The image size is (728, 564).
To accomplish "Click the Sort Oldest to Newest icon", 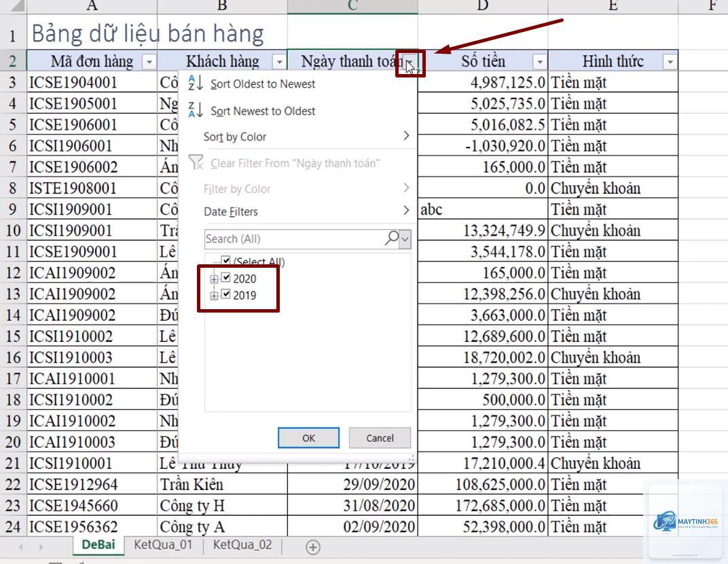I will [x=196, y=83].
